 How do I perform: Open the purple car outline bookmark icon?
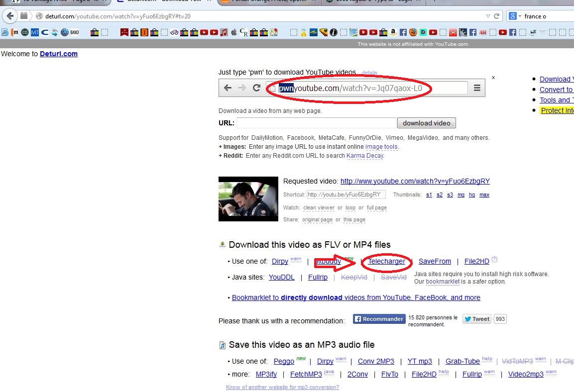174,32
